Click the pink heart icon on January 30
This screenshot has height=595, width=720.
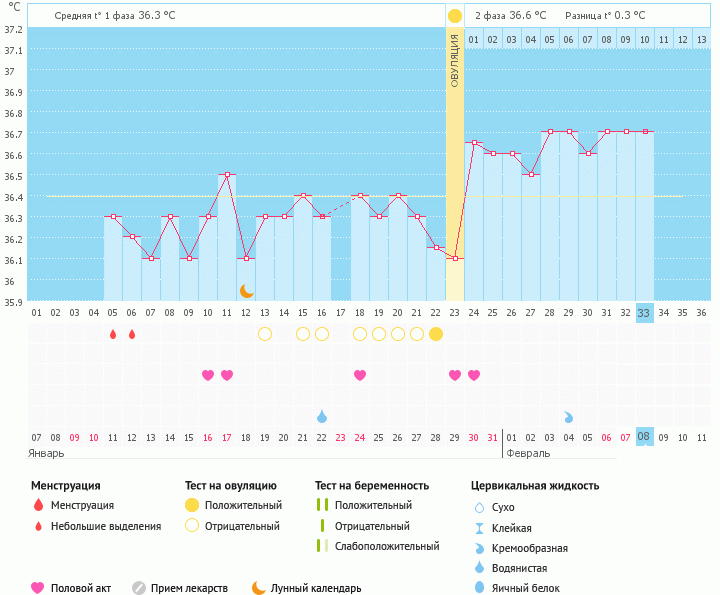pyautogui.click(x=474, y=375)
